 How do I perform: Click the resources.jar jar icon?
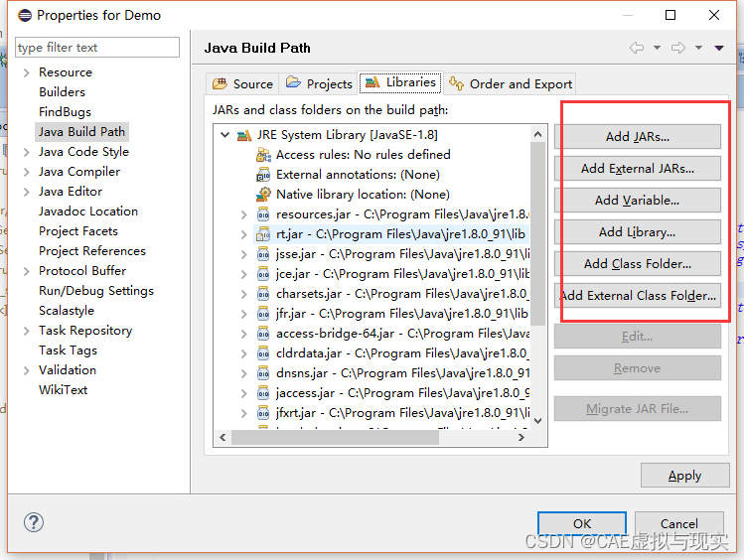point(263,214)
